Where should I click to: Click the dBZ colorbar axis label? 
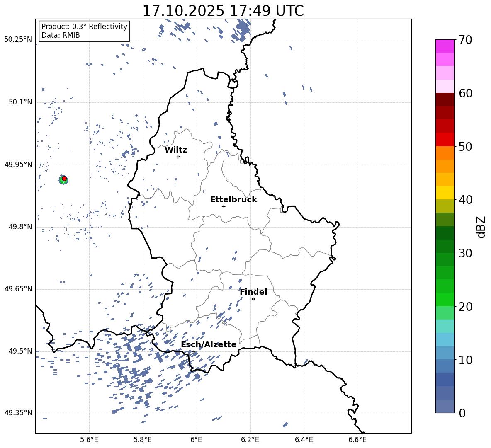481,227
